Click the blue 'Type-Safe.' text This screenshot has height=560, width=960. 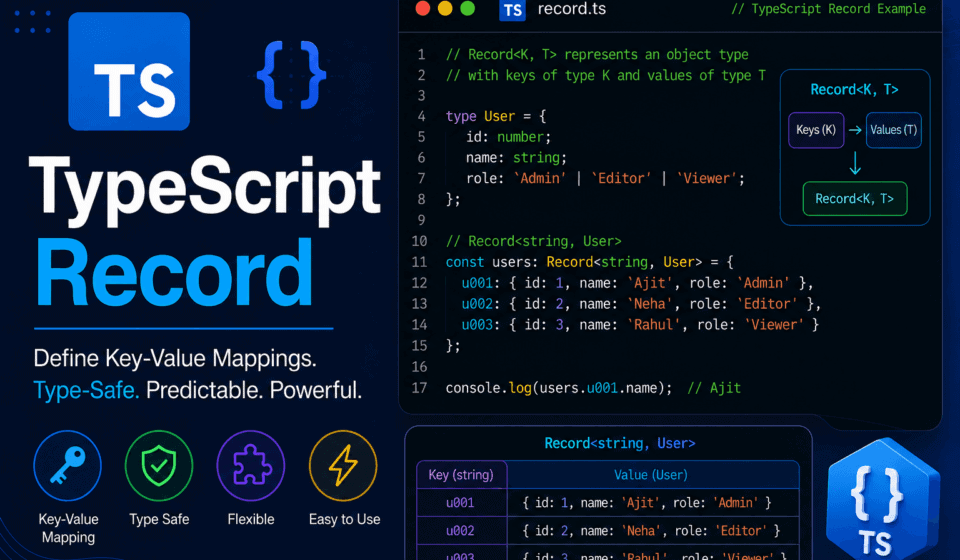[x=86, y=390]
